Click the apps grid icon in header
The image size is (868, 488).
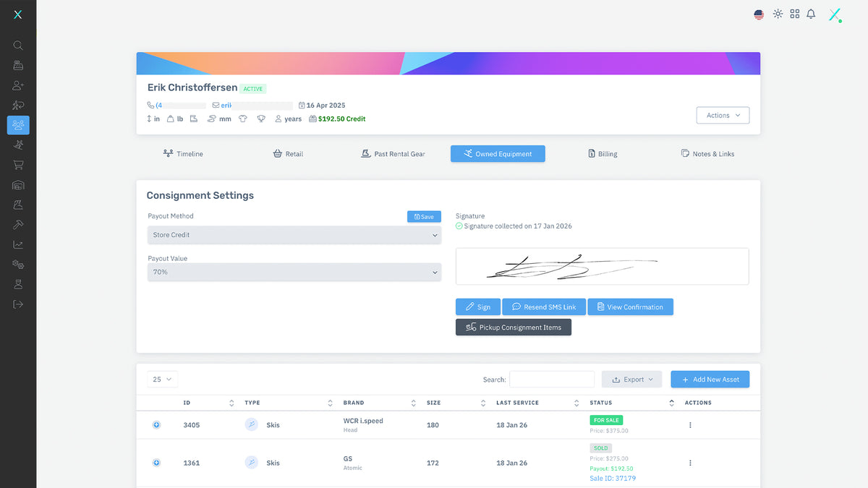[794, 14]
